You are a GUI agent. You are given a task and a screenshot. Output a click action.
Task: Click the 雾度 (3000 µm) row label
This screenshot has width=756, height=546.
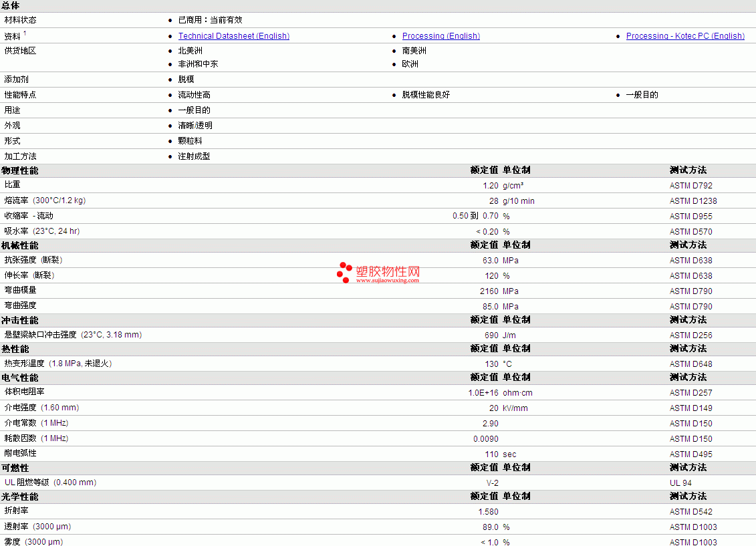(x=33, y=542)
